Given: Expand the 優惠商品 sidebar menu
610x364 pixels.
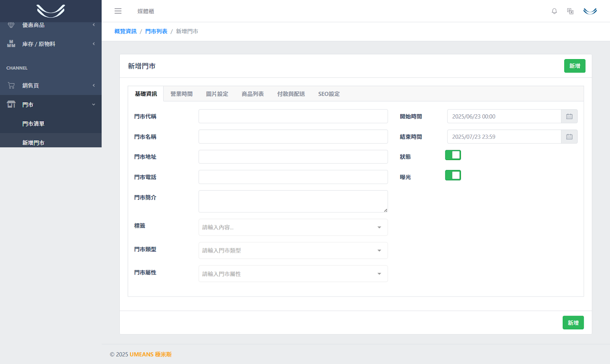Looking at the screenshot, I should (x=51, y=25).
